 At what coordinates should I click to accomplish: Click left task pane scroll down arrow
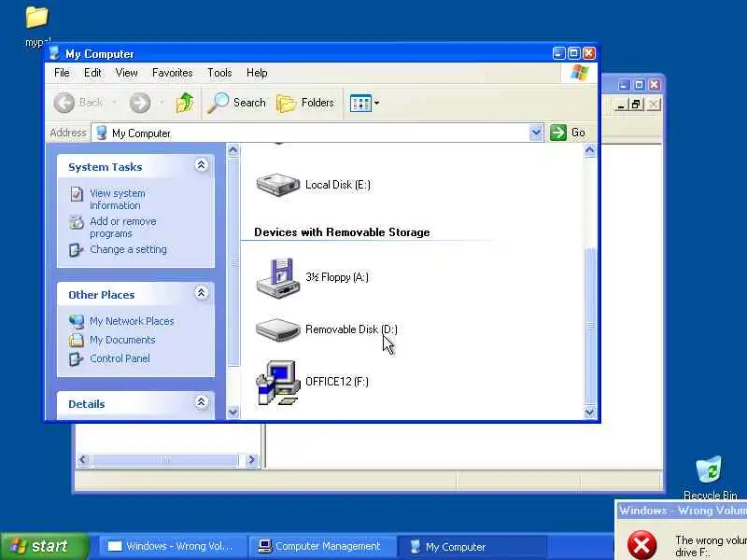click(233, 412)
